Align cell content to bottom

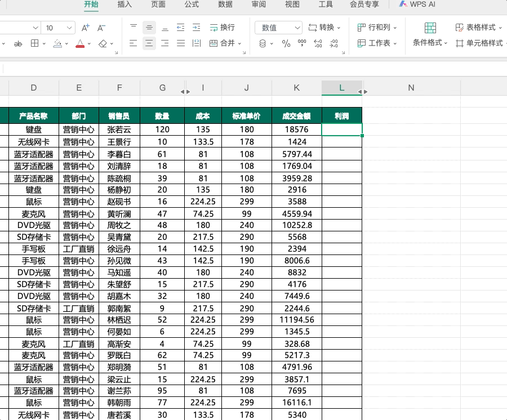click(165, 28)
